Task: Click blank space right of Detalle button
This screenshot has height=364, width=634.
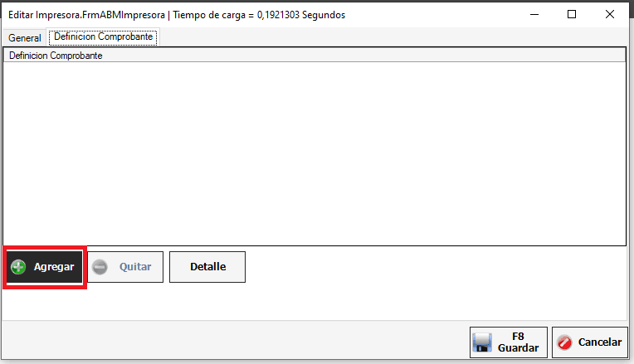Action: pos(435,267)
